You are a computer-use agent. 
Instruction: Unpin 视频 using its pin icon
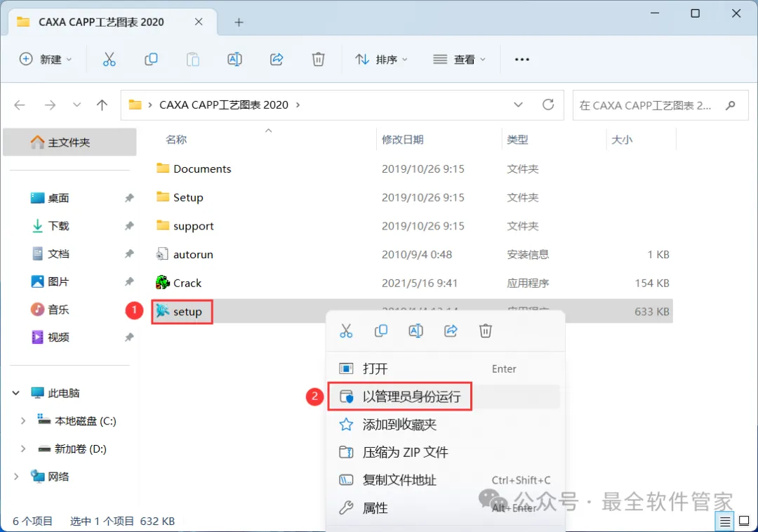pyautogui.click(x=129, y=338)
